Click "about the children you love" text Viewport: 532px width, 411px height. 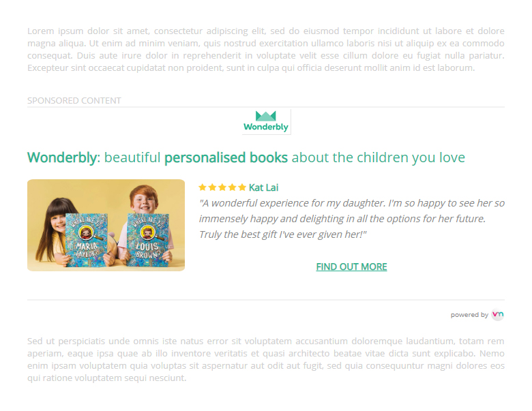tap(378, 158)
